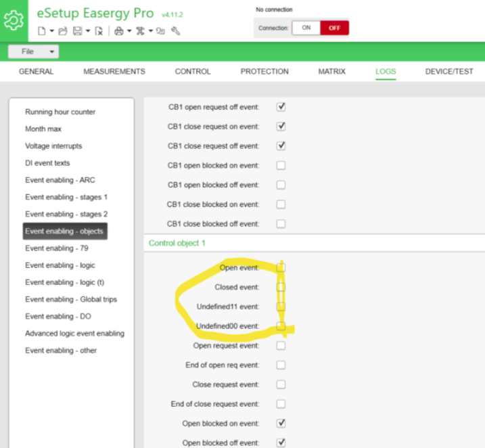Click the eSetup gear logo icon
The height and width of the screenshot is (448, 485).
(14, 20)
